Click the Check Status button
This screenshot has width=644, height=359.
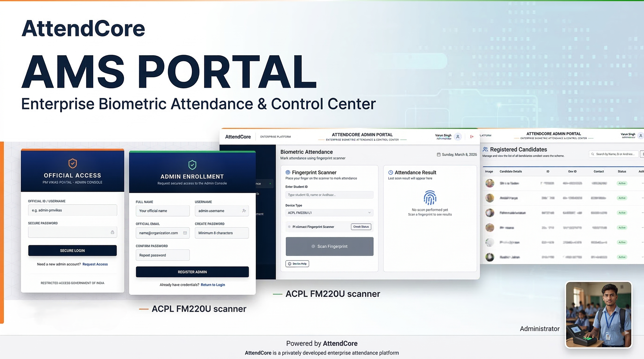[x=361, y=227]
